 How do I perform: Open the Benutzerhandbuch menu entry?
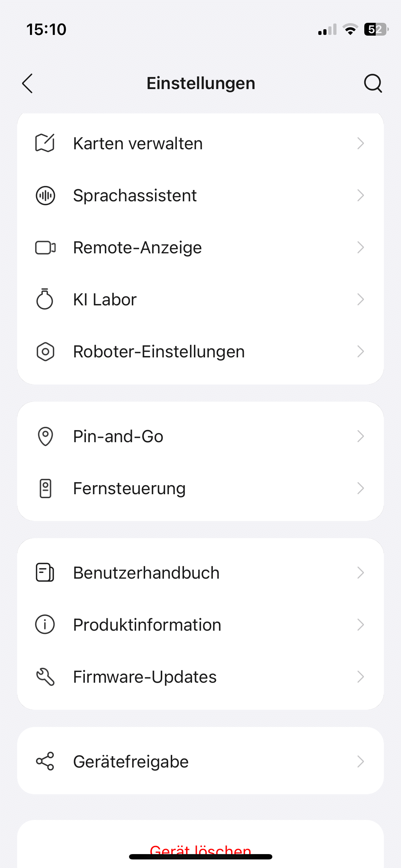[146, 573]
